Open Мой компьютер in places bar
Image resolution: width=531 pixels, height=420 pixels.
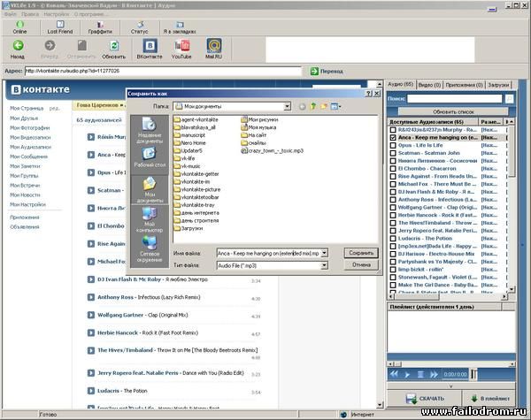[x=150, y=219]
